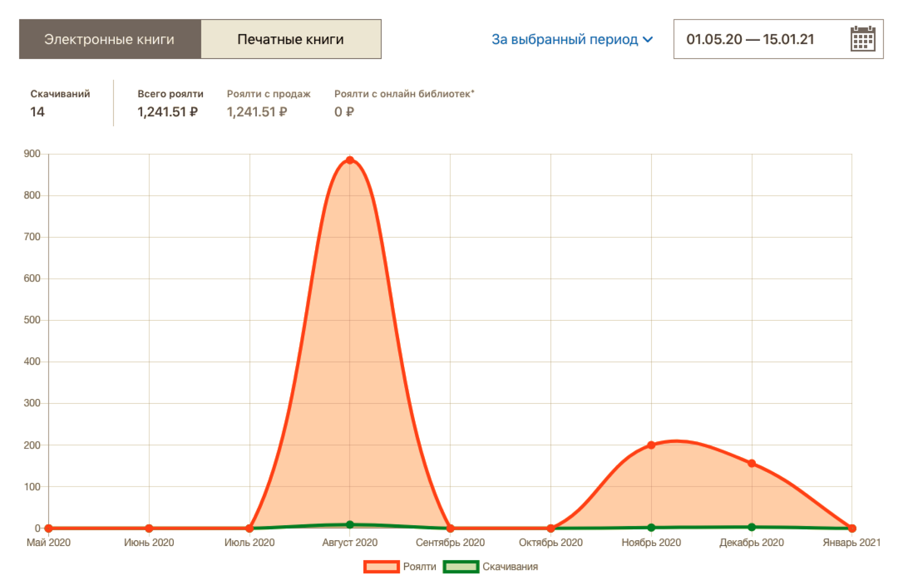
Task: Click the date range field 01.05.20 — 15.01.21
Action: pyautogui.click(x=778, y=39)
